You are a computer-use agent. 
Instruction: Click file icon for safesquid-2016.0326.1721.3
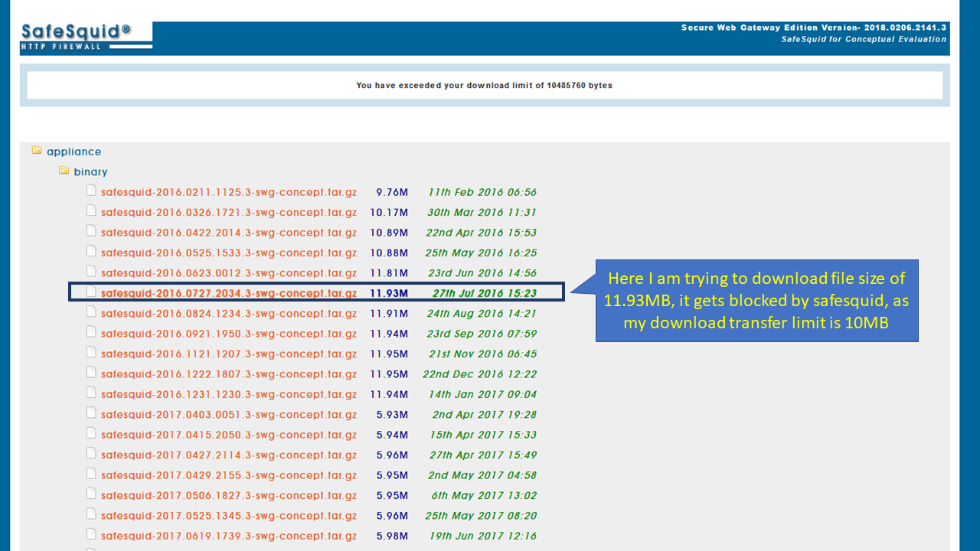91,210
